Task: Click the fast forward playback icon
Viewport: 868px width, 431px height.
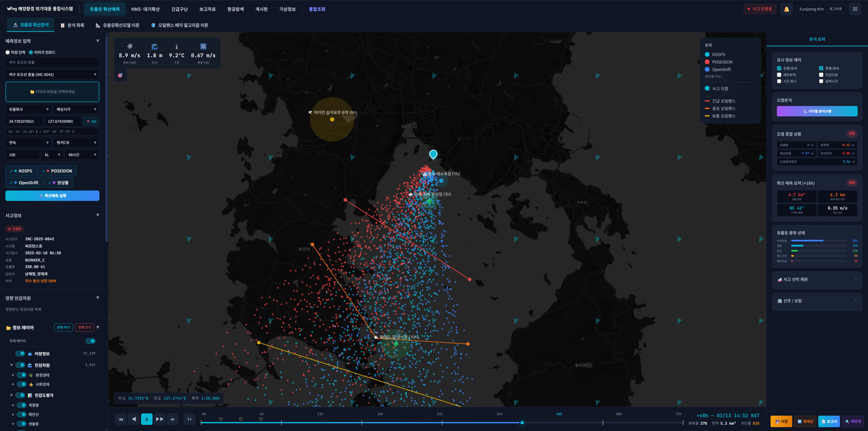Action: tap(159, 419)
